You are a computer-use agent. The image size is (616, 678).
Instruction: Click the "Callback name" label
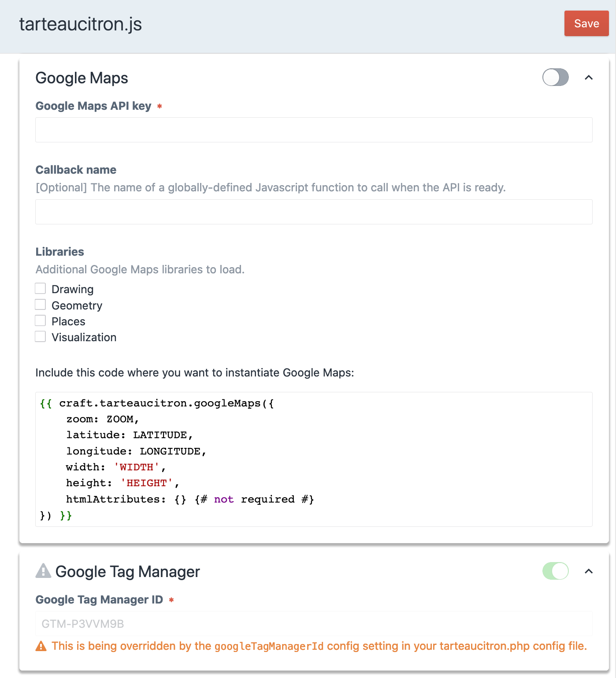pos(76,170)
